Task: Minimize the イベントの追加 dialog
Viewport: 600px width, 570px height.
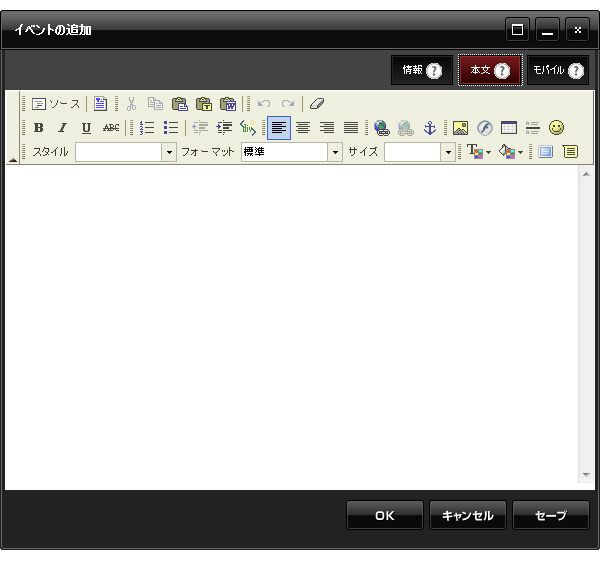Action: [x=547, y=29]
